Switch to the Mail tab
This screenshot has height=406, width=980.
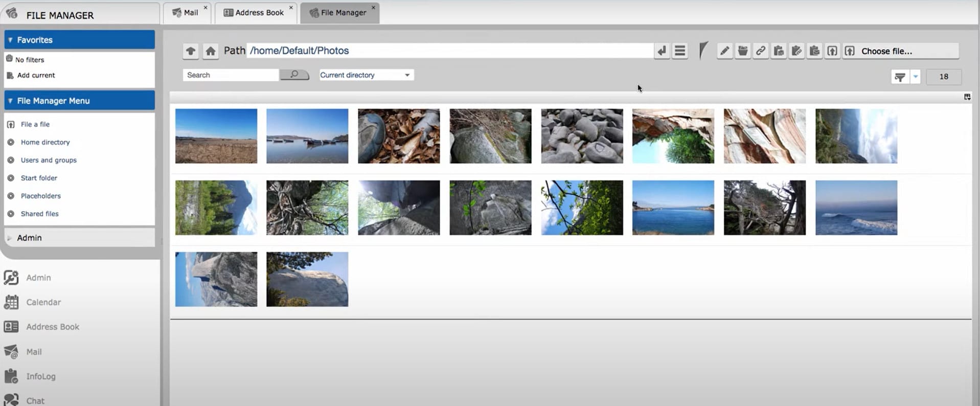tap(186, 13)
